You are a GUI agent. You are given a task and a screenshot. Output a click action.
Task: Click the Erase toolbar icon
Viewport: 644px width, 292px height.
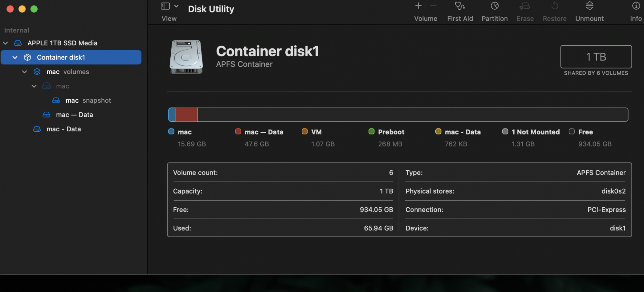[x=525, y=6]
